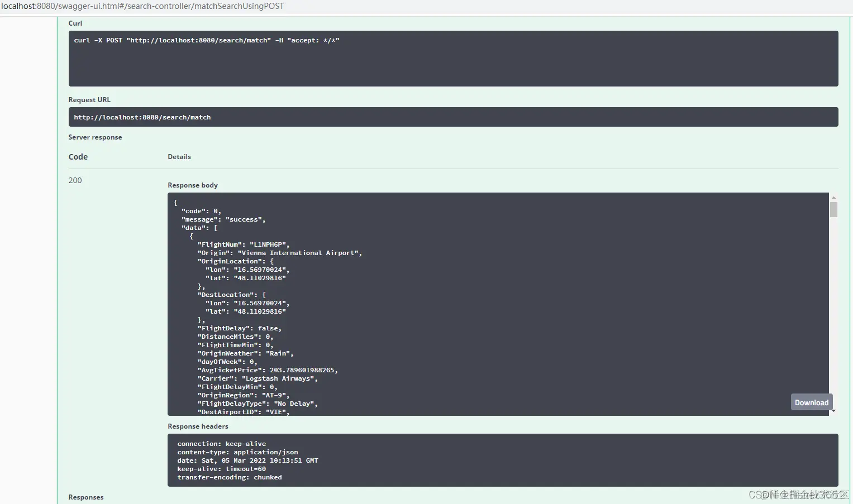853x504 pixels.
Task: Click the date header line
Action: pos(247,460)
